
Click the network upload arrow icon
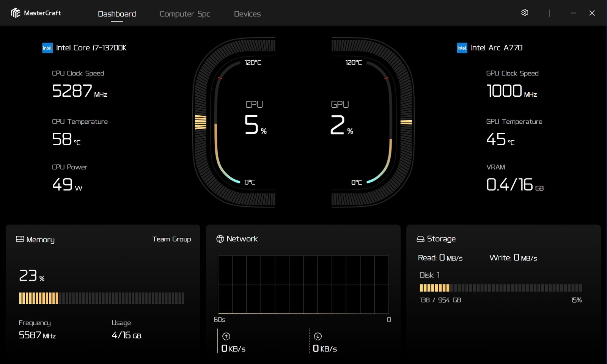(x=226, y=336)
